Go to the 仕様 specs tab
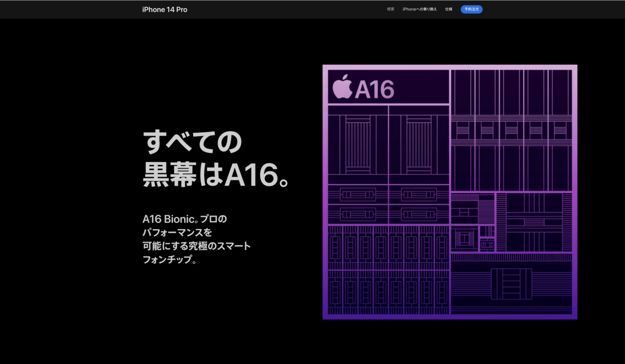The image size is (625, 364). point(448,9)
